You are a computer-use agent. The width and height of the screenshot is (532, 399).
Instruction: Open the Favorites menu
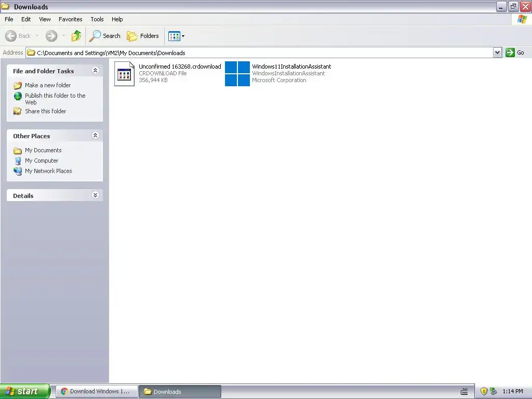coord(71,19)
